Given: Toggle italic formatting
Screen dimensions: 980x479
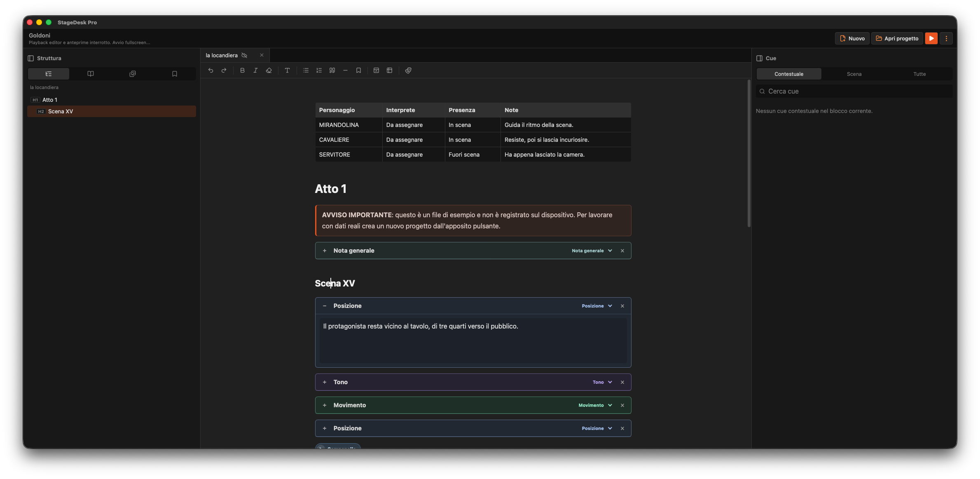Looking at the screenshot, I should [255, 70].
